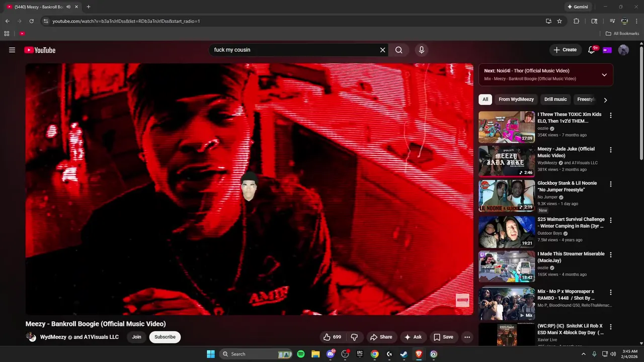Open options for Jada Juke video
This screenshot has width=644, height=362.
coord(611,150)
